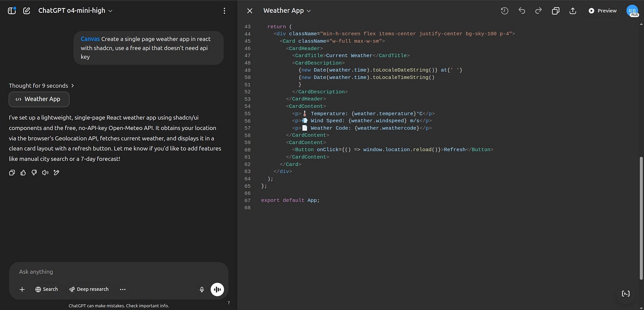Start a new chat with compose icon
This screenshot has height=310, width=644.
[x=27, y=11]
